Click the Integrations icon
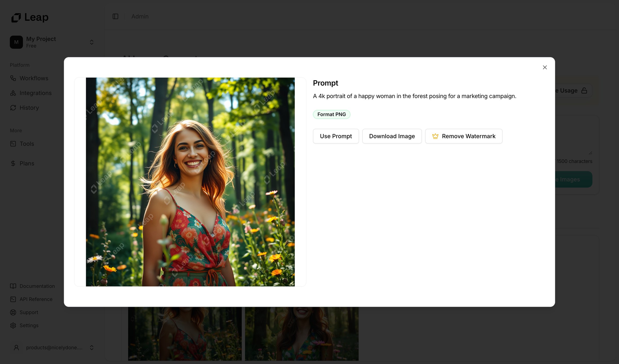The height and width of the screenshot is (364, 619). 13,93
